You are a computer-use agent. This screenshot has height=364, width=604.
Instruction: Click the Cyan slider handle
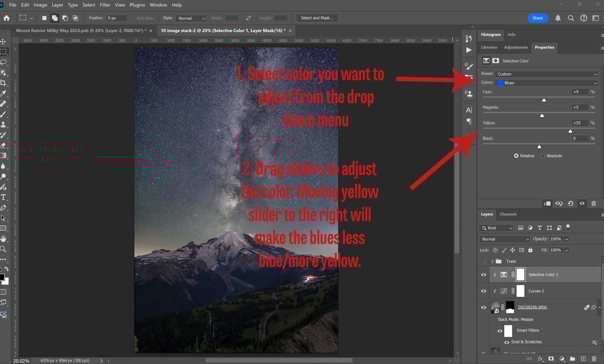pyautogui.click(x=544, y=100)
